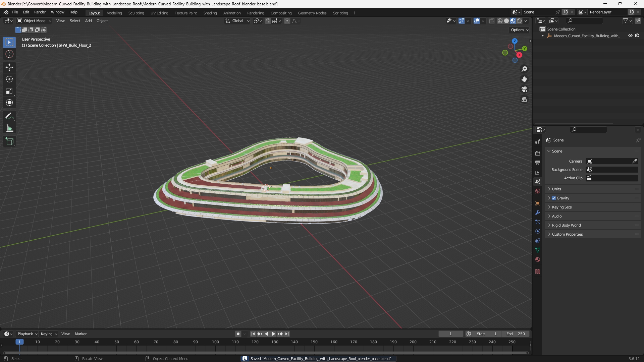Open the Options dropdown in viewport
This screenshot has height=362, width=644.
click(520, 30)
